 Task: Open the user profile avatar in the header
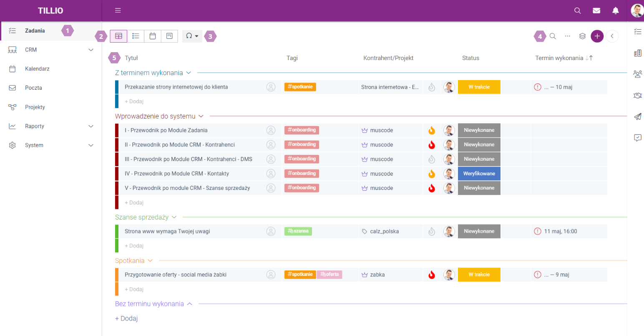pos(637,11)
